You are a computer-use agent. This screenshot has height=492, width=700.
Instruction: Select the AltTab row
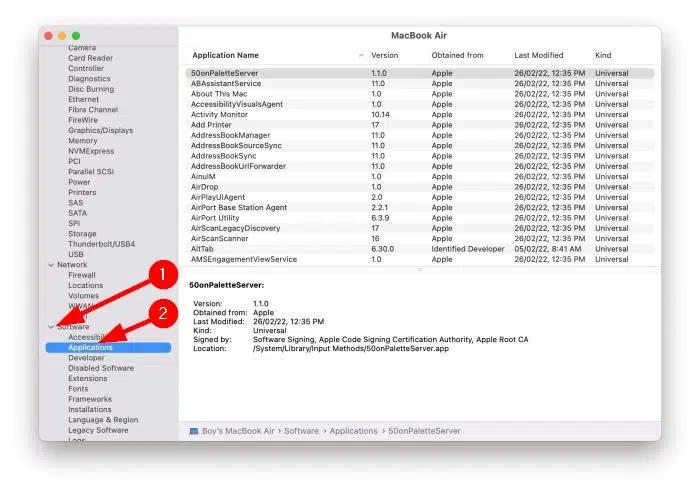coord(420,249)
